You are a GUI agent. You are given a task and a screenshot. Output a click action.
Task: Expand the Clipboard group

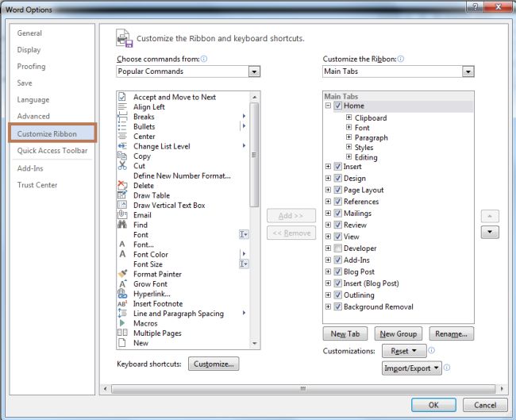[x=348, y=118]
